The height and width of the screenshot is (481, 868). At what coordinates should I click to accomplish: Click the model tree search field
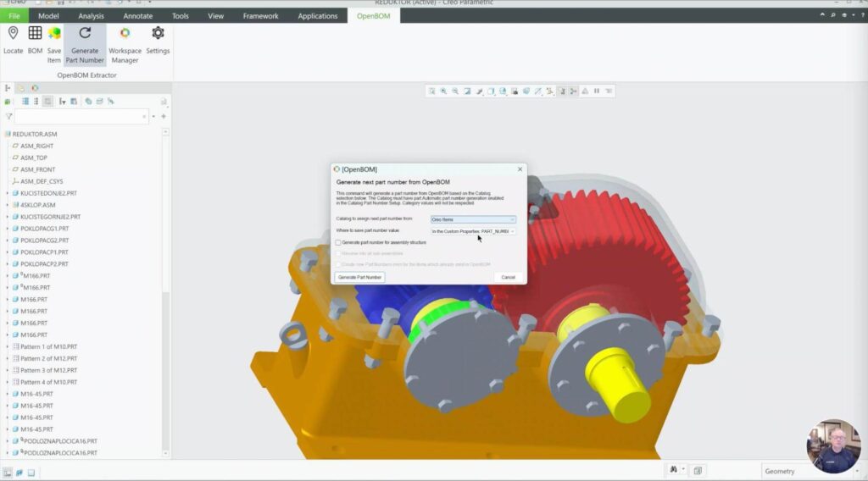click(x=82, y=117)
